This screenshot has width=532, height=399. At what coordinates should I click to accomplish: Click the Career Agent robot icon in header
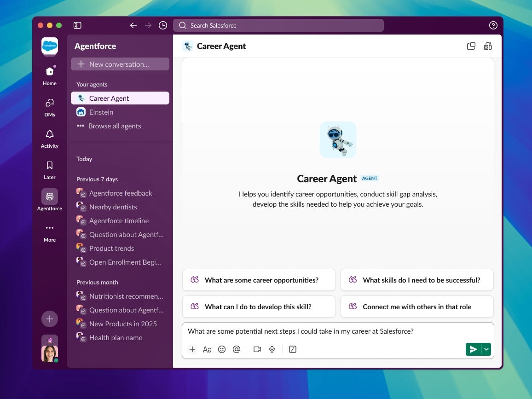pos(188,46)
